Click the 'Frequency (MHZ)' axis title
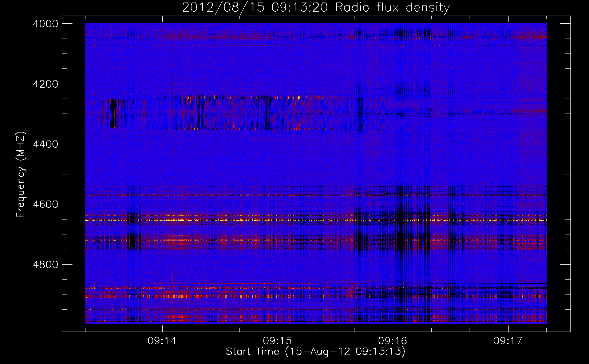The image size is (589, 364). 21,175
